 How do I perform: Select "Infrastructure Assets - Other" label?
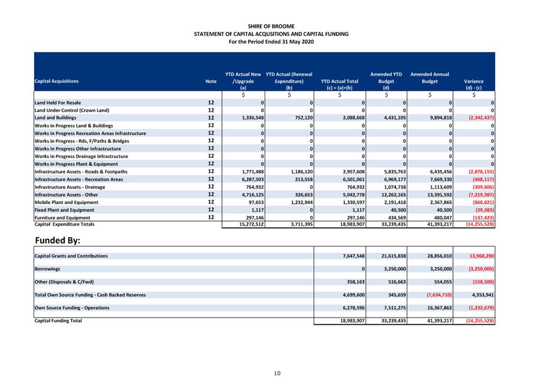click(66, 194)
